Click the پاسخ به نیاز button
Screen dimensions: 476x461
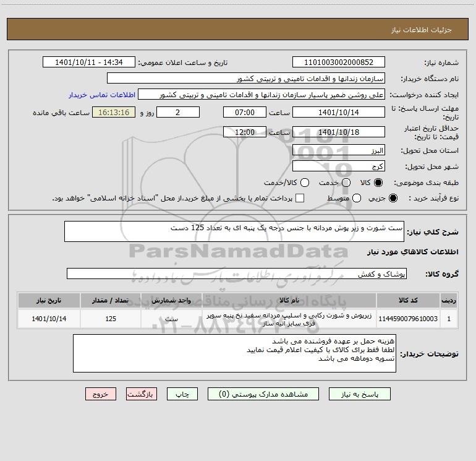click(x=359, y=394)
